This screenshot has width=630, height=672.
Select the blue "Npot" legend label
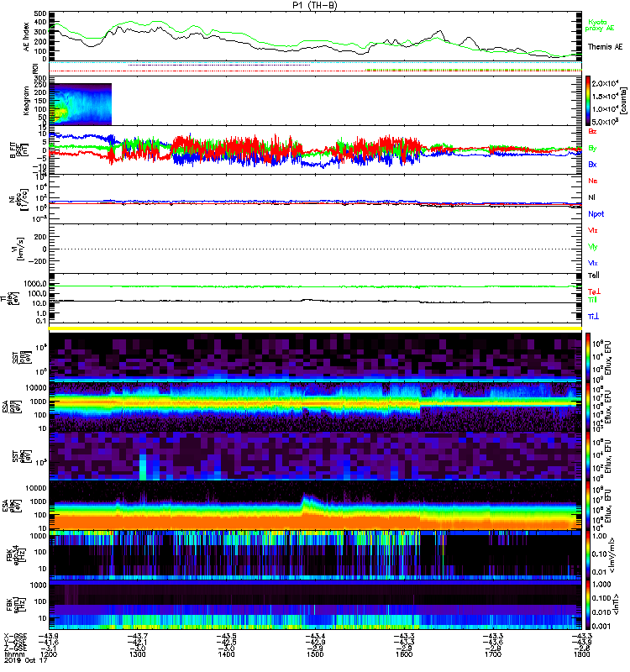pyautogui.click(x=596, y=214)
